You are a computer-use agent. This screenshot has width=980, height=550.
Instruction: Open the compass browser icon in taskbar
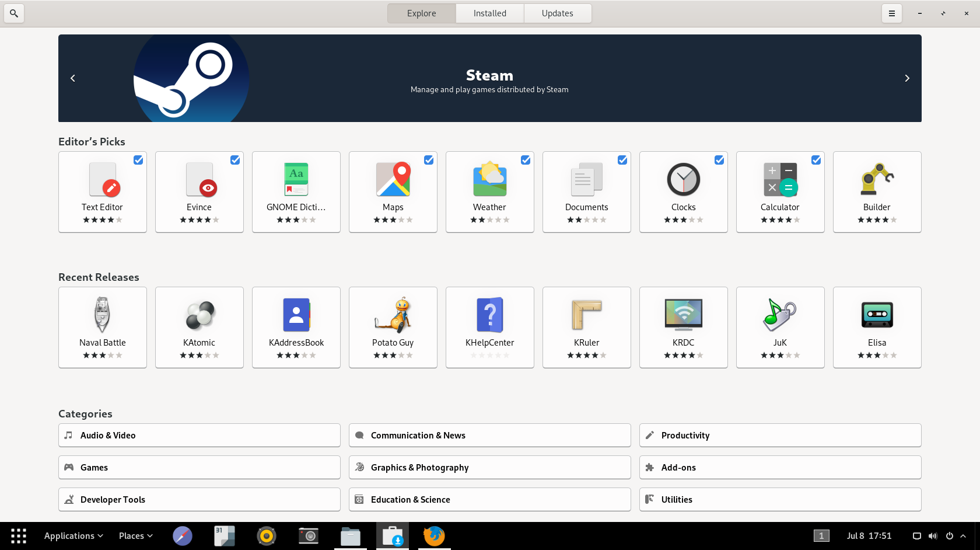(183, 536)
